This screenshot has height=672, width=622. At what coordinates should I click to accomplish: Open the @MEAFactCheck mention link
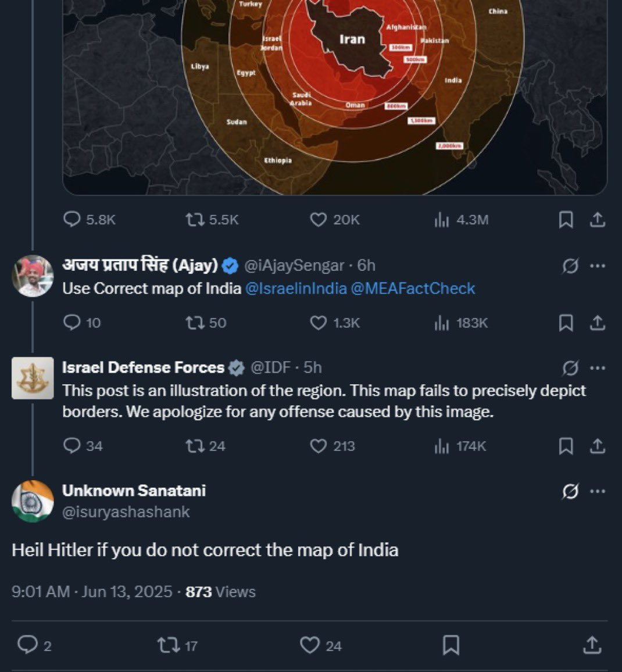(413, 288)
